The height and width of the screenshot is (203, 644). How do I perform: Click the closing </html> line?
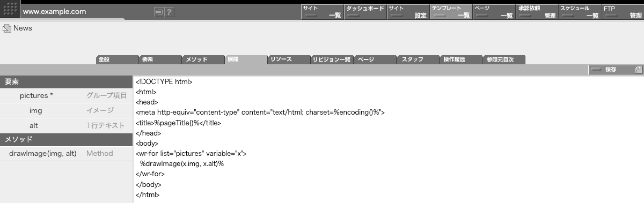tap(148, 194)
